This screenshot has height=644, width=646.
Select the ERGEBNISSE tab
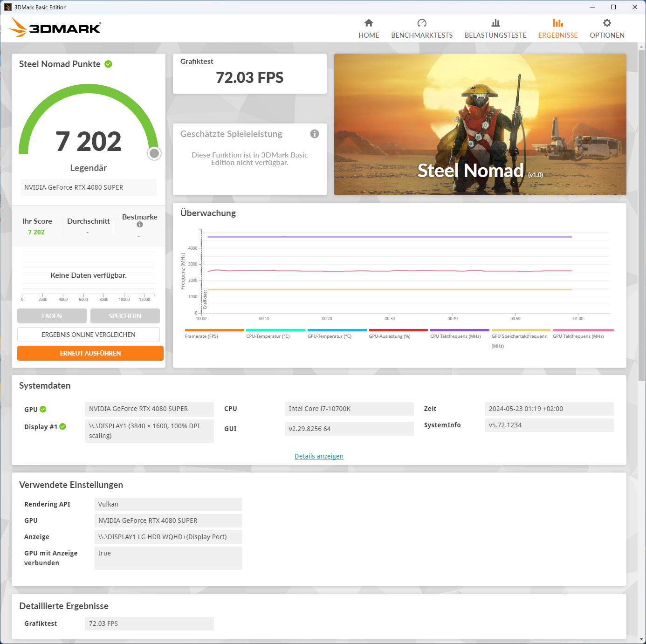[558, 28]
